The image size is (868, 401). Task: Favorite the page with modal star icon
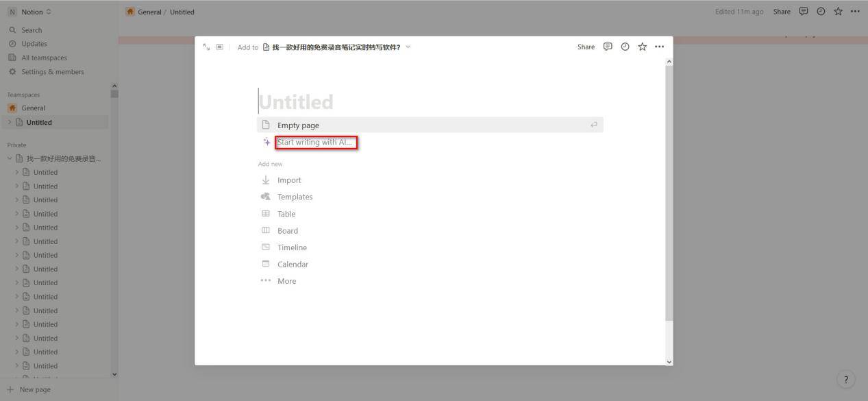[x=642, y=47]
